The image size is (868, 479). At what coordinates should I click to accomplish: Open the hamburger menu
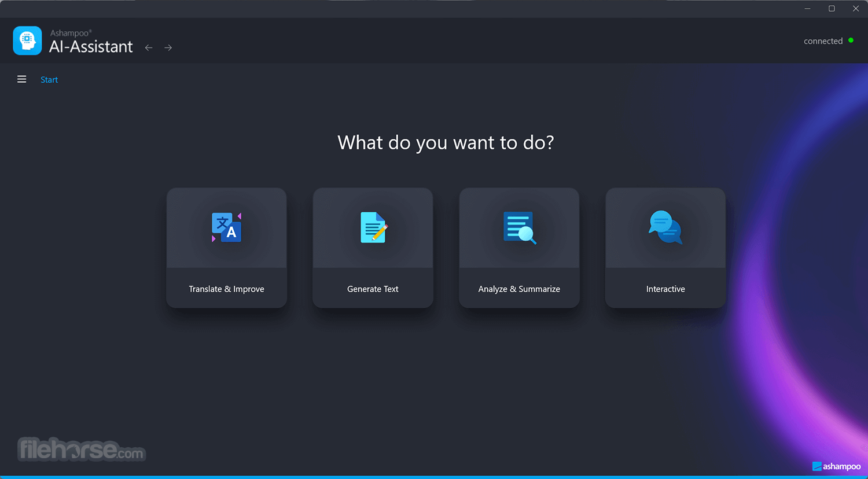(21, 79)
